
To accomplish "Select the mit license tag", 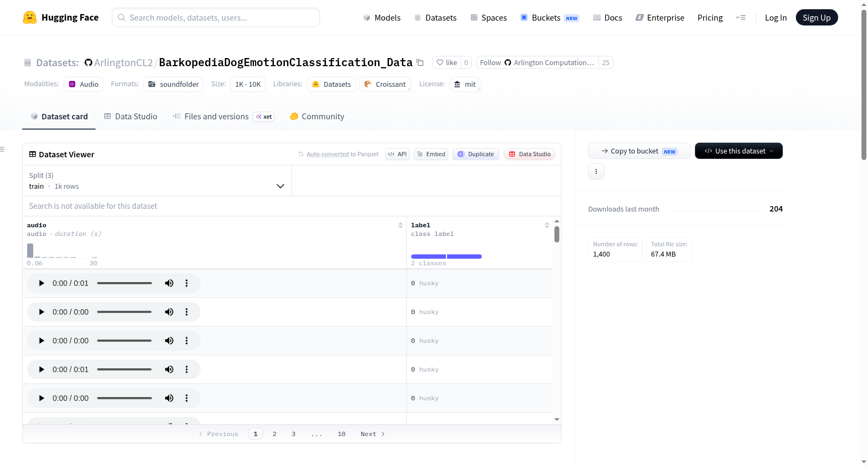I will [465, 84].
